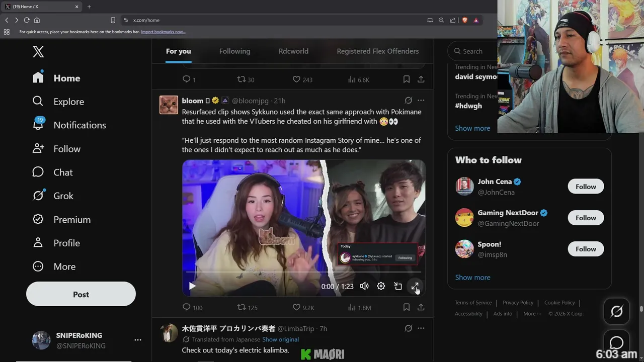Click browser home icon
644x362 pixels.
pyautogui.click(x=37, y=20)
